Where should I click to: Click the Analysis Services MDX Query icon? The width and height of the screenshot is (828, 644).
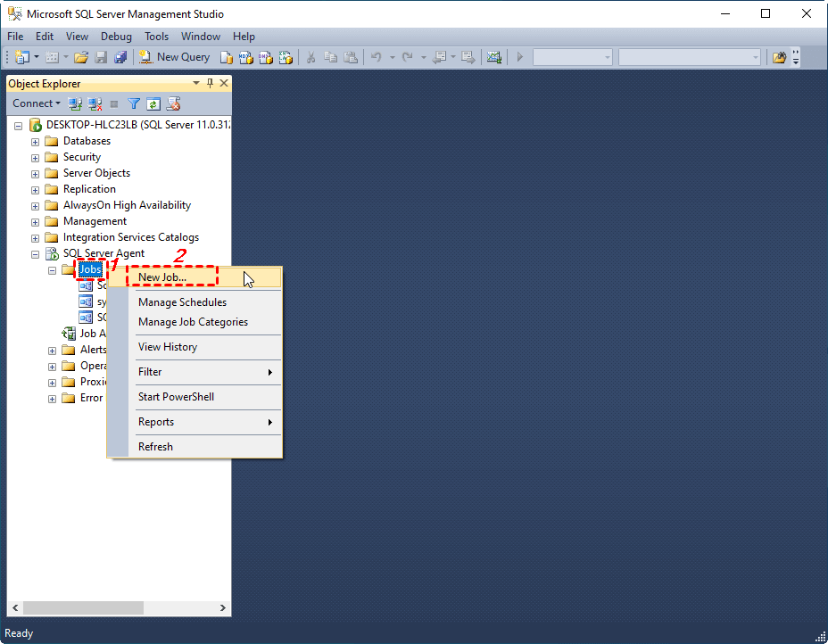pos(245,57)
